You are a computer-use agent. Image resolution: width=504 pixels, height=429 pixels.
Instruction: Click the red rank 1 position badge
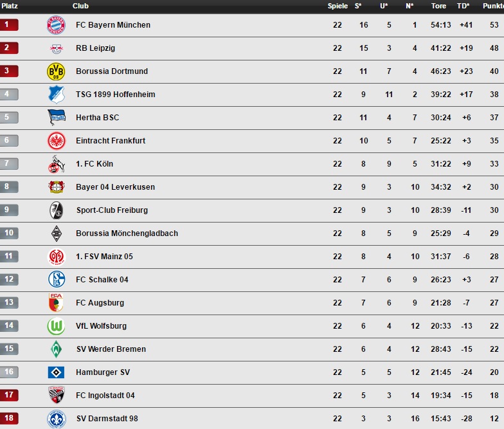pyautogui.click(x=9, y=25)
